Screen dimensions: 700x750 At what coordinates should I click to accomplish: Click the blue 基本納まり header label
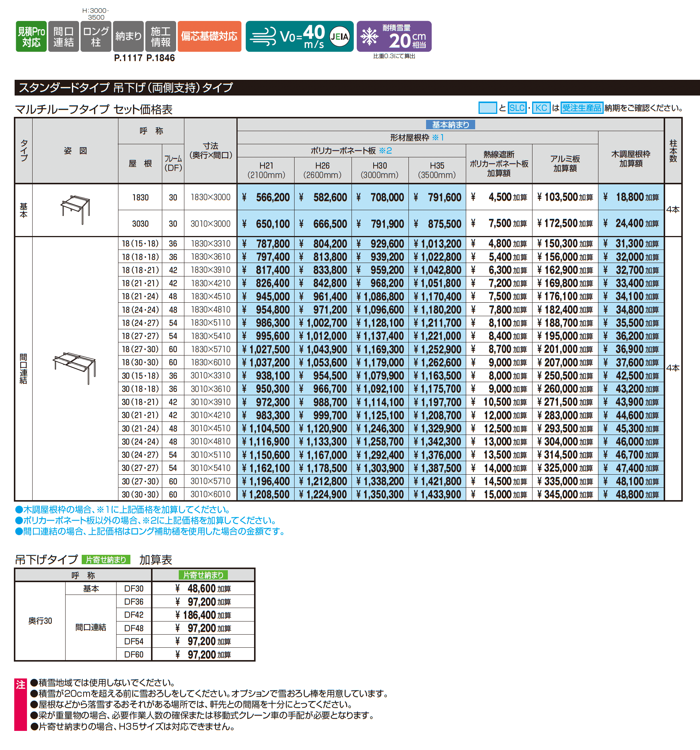pyautogui.click(x=450, y=125)
